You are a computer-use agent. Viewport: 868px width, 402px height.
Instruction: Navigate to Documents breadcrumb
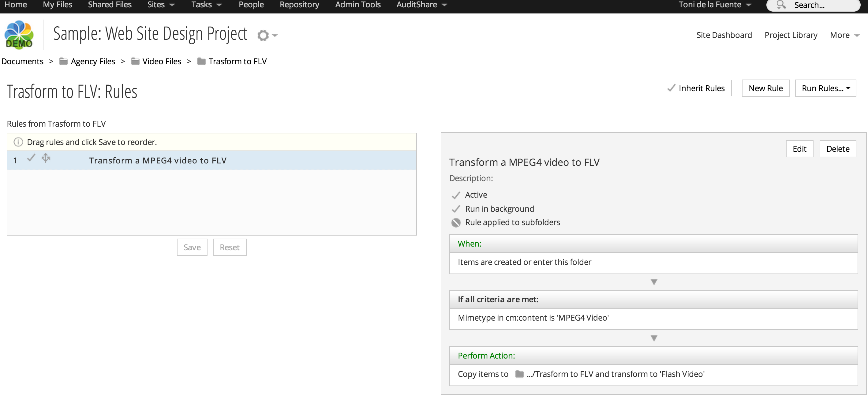(22, 61)
